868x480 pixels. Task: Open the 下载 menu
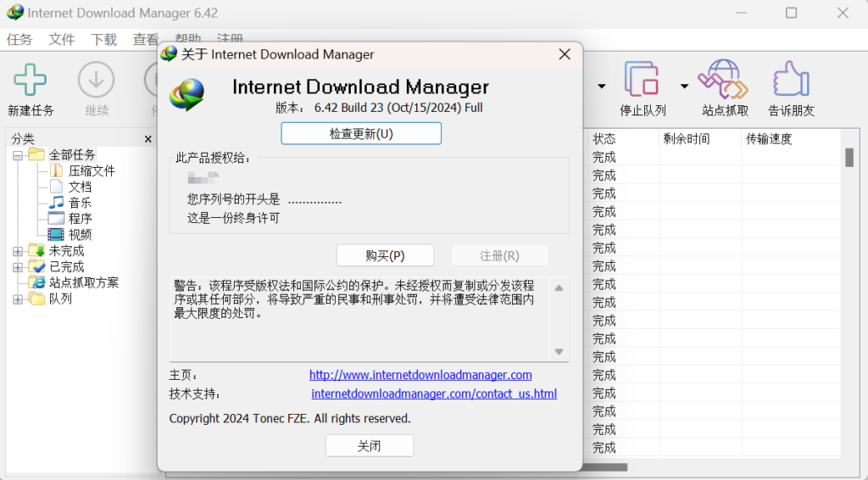pos(104,40)
